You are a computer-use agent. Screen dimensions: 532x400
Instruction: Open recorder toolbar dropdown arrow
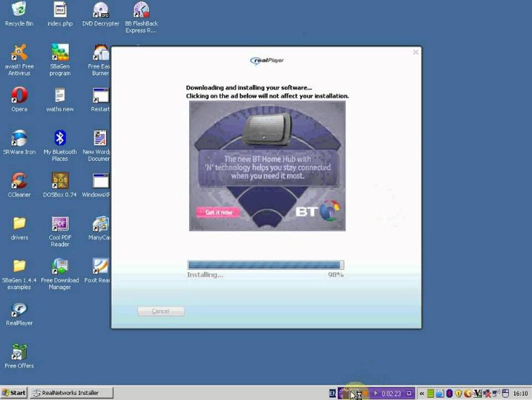409,393
